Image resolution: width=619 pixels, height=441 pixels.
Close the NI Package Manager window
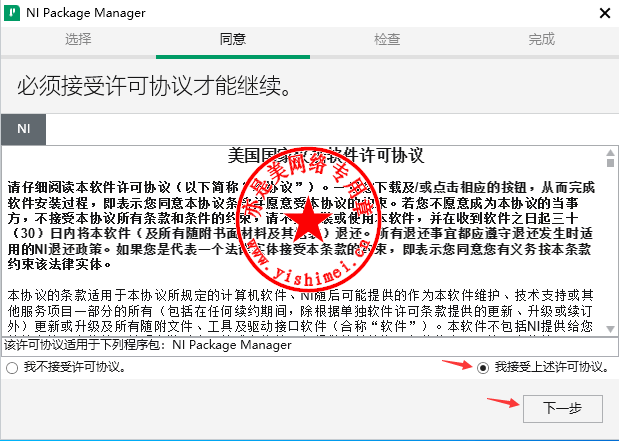[x=604, y=13]
